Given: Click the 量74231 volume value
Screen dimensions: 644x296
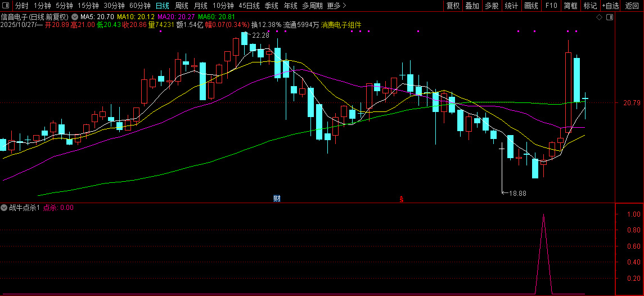Looking at the screenshot, I should [161, 25].
